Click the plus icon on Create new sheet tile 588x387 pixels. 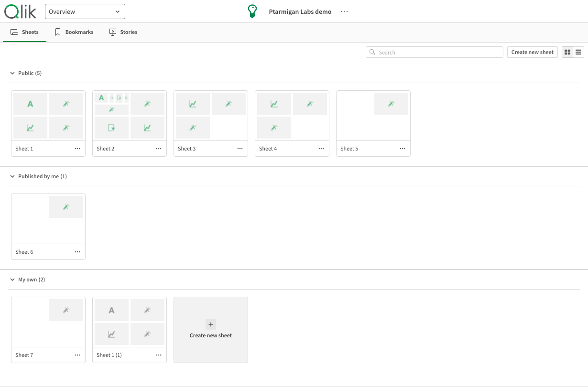211,324
